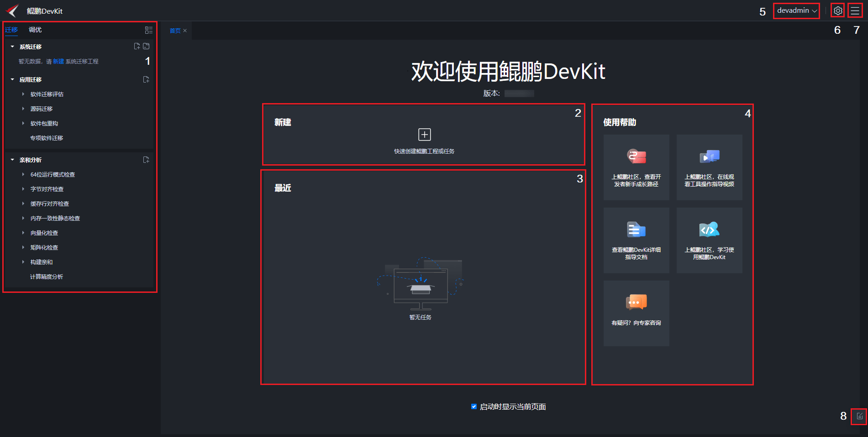Expand the 字节对齐检查 node
868x437 pixels.
tap(23, 189)
